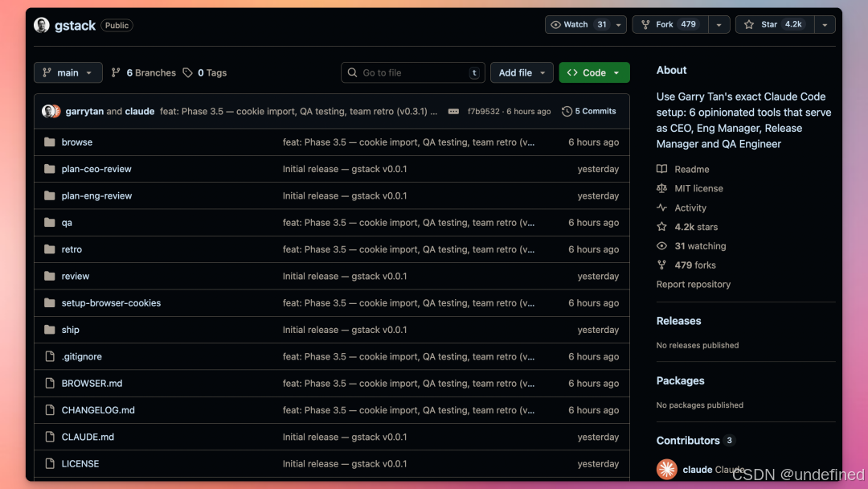Open the ship row Initial release commit
The height and width of the screenshot is (489, 868).
tap(344, 330)
